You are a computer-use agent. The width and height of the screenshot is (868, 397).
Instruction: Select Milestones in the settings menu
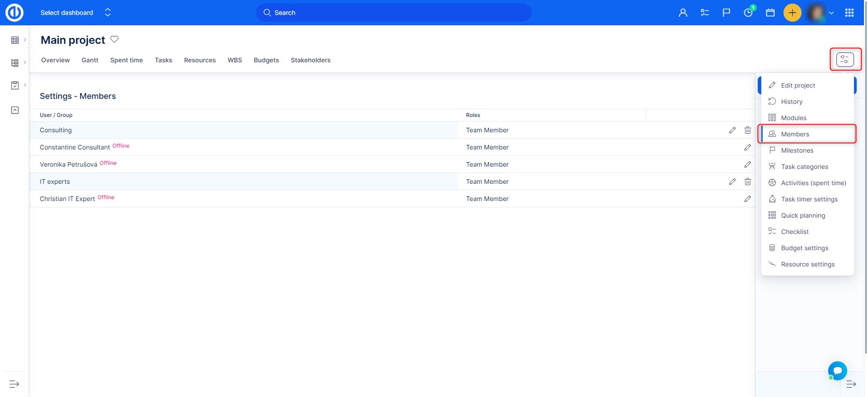click(x=797, y=150)
